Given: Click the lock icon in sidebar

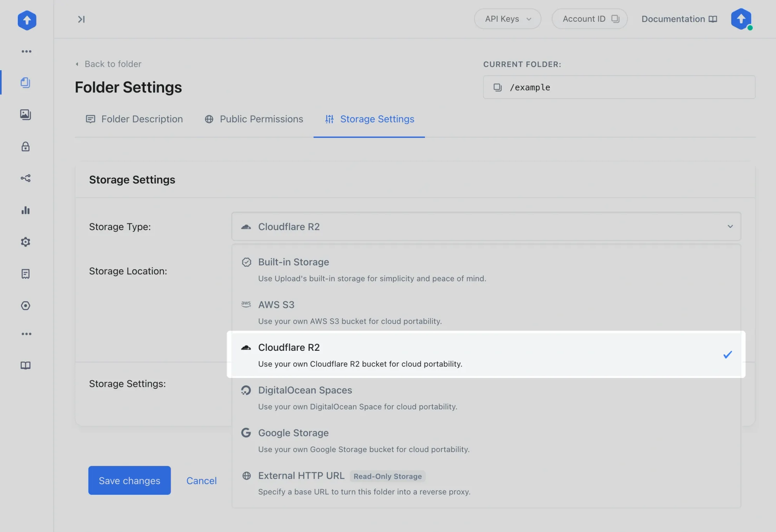Looking at the screenshot, I should click(26, 147).
